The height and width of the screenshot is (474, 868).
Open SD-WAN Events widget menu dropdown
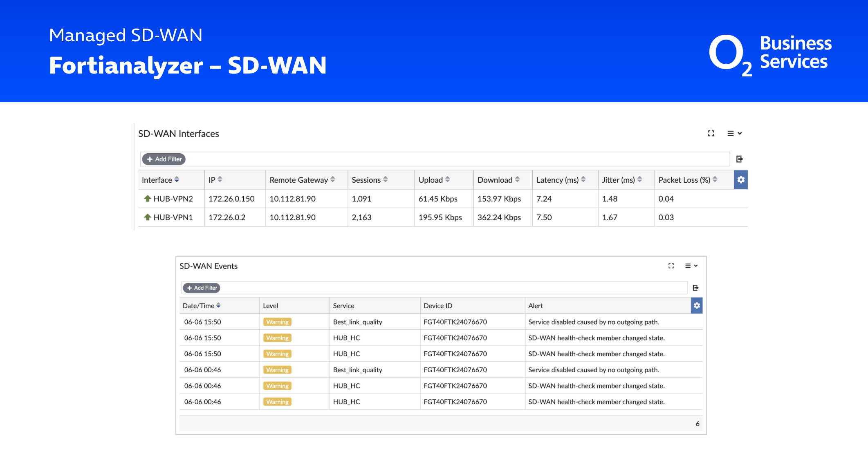pos(691,266)
